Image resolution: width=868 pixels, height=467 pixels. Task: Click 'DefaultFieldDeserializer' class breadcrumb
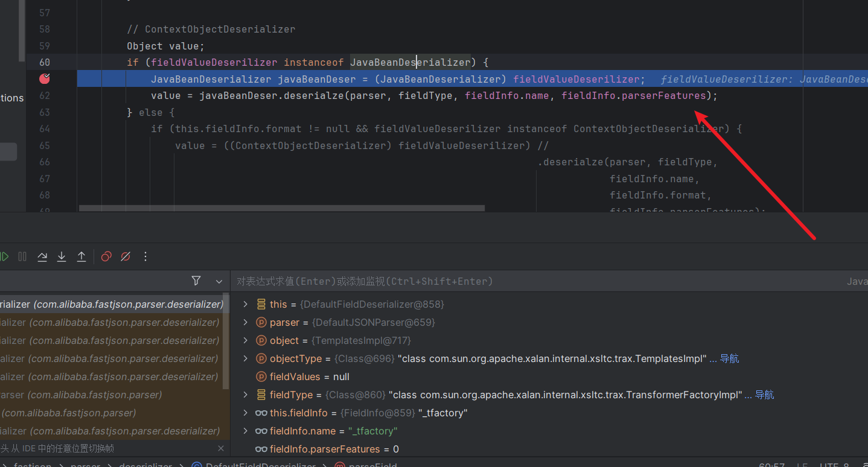[x=261, y=465]
